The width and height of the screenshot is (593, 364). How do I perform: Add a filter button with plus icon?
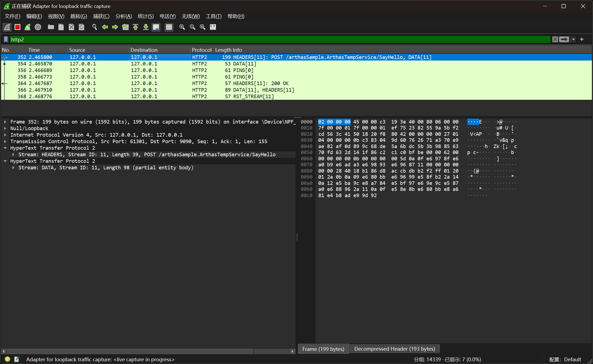[582, 40]
